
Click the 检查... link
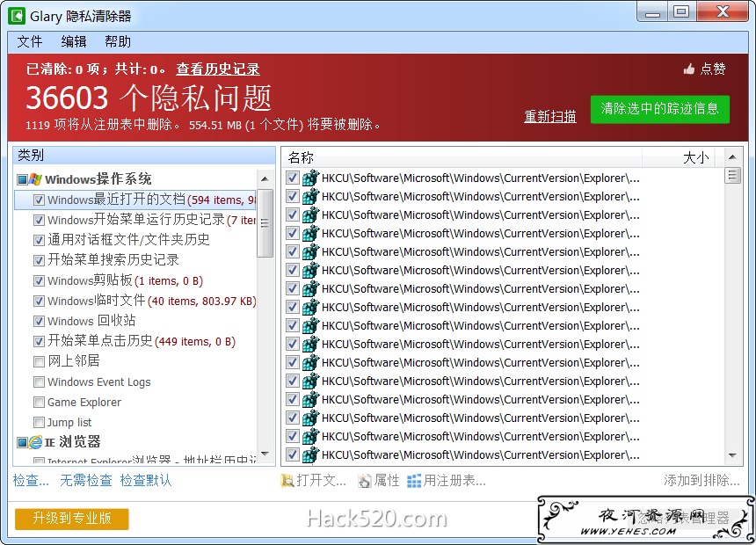coord(31,480)
